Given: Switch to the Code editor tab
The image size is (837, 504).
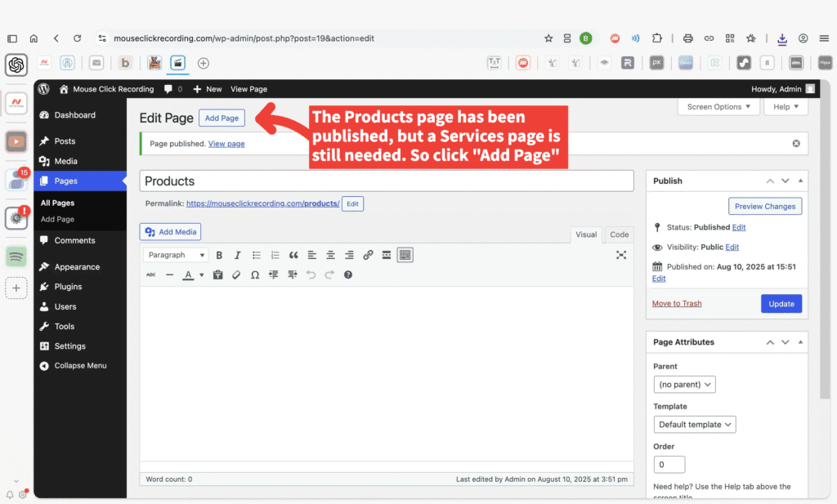Looking at the screenshot, I should [620, 234].
